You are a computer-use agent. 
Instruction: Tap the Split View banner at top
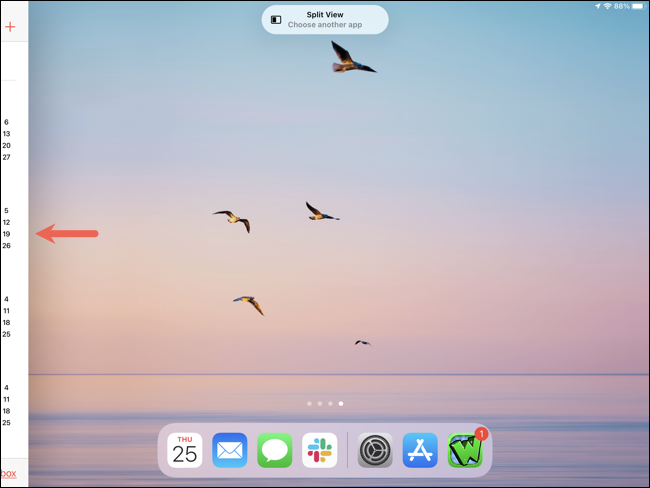pyautogui.click(x=325, y=19)
